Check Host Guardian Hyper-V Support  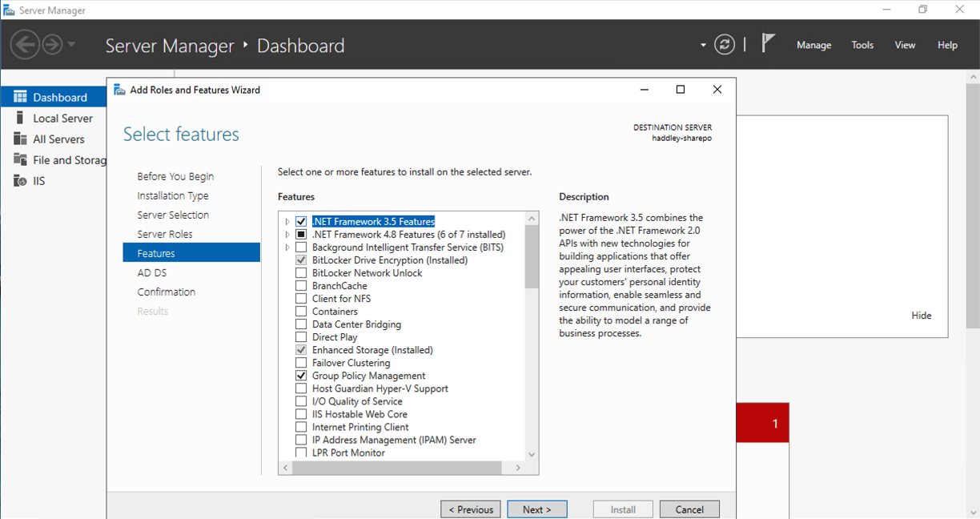301,388
